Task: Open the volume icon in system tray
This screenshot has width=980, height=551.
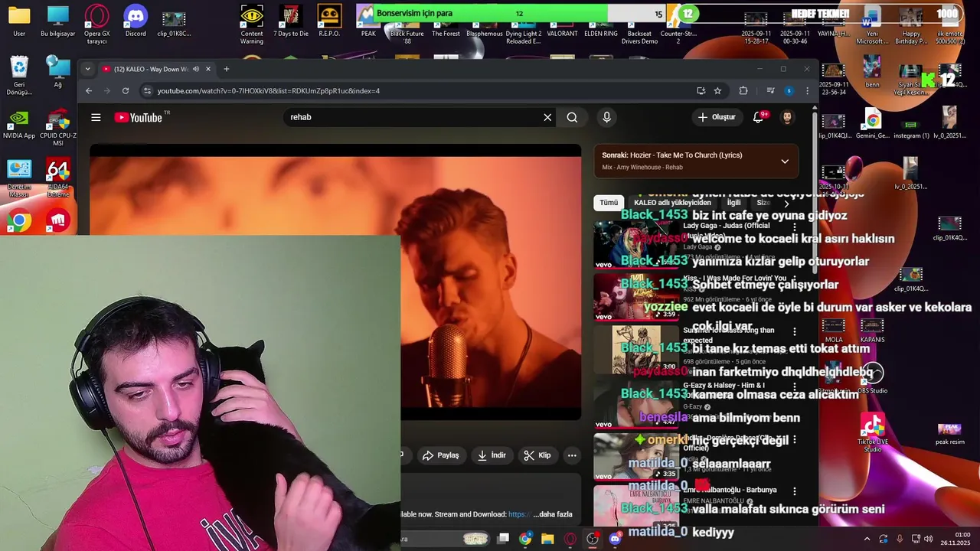Action: [x=929, y=539]
